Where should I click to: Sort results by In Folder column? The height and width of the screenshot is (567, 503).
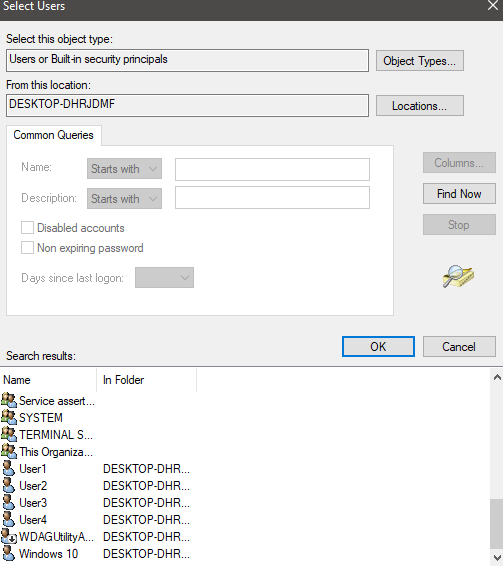(146, 380)
